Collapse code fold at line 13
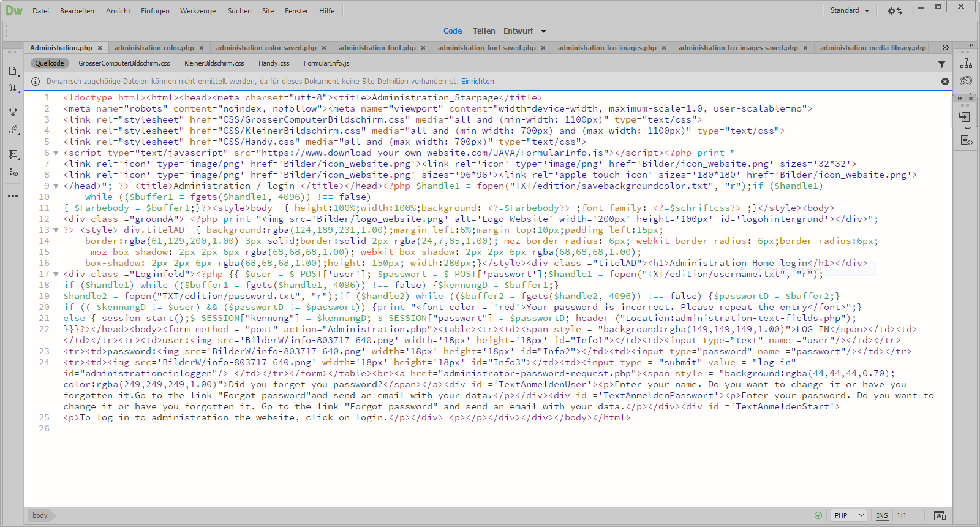The width and height of the screenshot is (980, 527). 56,230
